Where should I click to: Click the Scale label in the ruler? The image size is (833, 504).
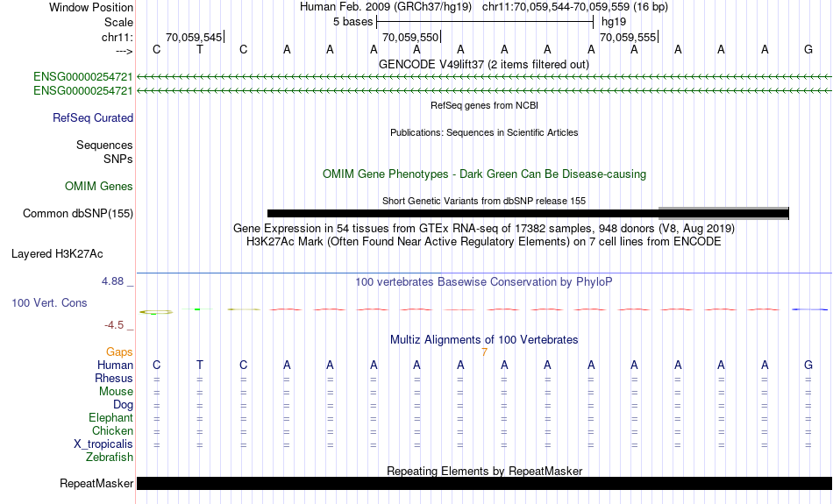coord(118,22)
